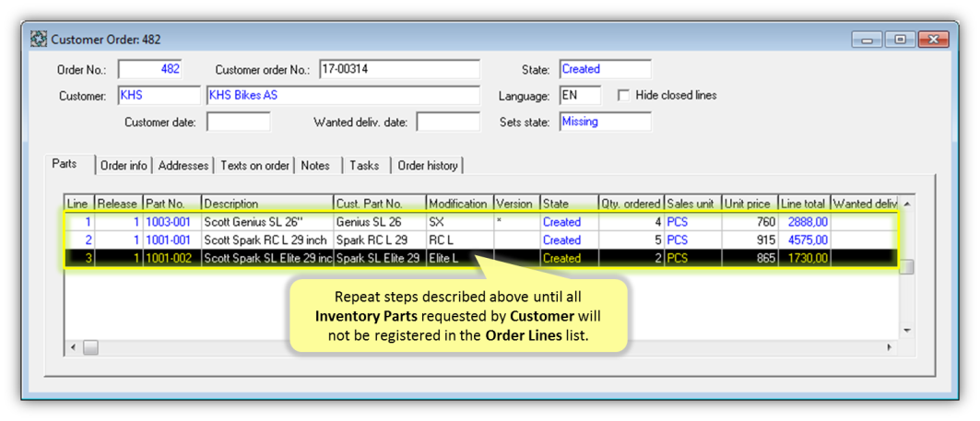Click the Wanted deliv. date field

pyautogui.click(x=448, y=122)
